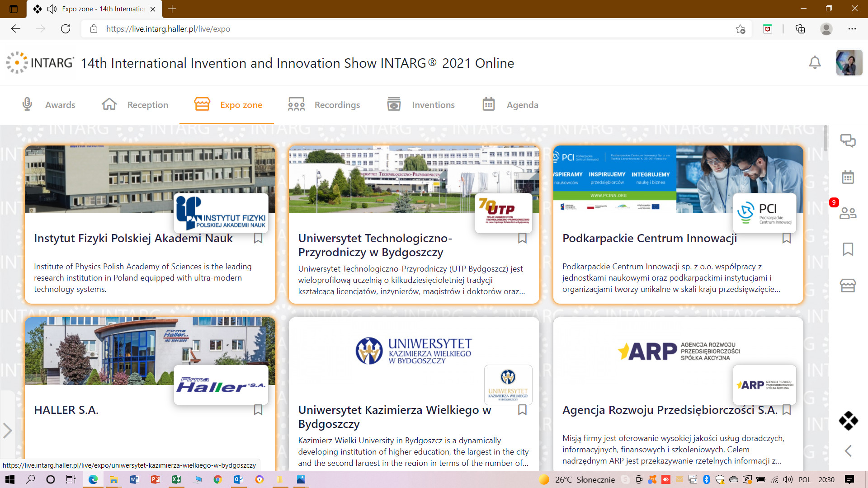Open the Podkarpackie Centrum Innowacji title

(650, 238)
